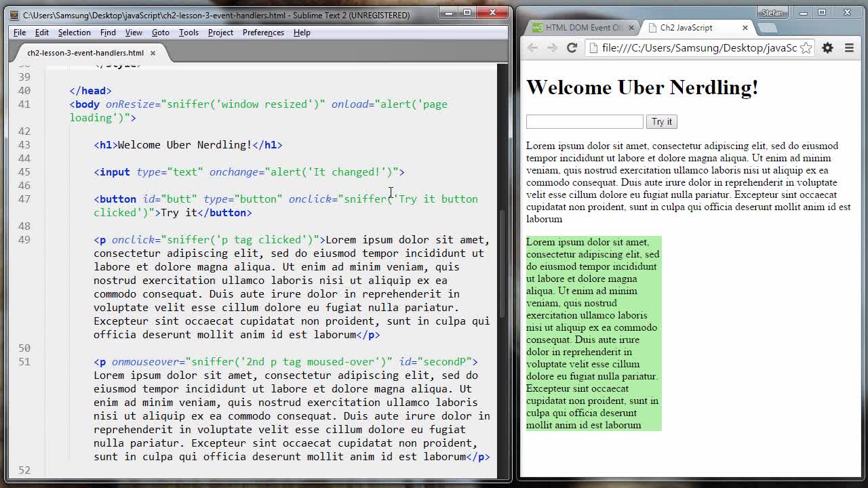The image size is (868, 488).
Task: Close the HTML DOM Event browser tab
Action: (631, 28)
